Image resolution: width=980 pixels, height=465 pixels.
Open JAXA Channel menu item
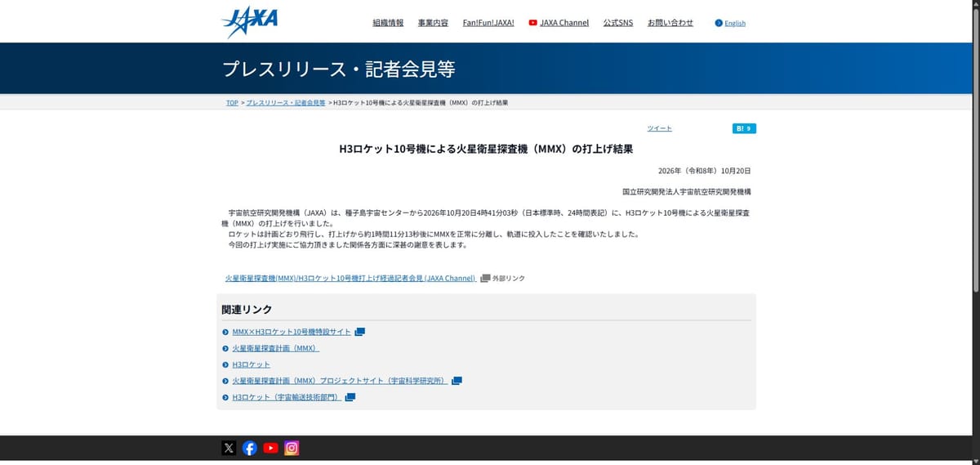(x=564, y=23)
